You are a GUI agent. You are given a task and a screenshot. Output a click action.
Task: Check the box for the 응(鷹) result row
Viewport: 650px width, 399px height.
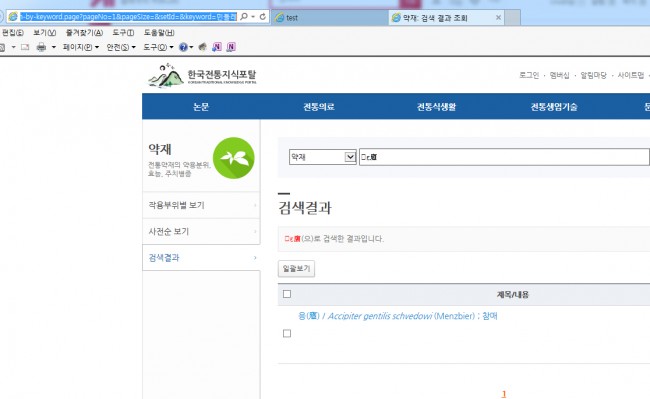pyautogui.click(x=287, y=334)
